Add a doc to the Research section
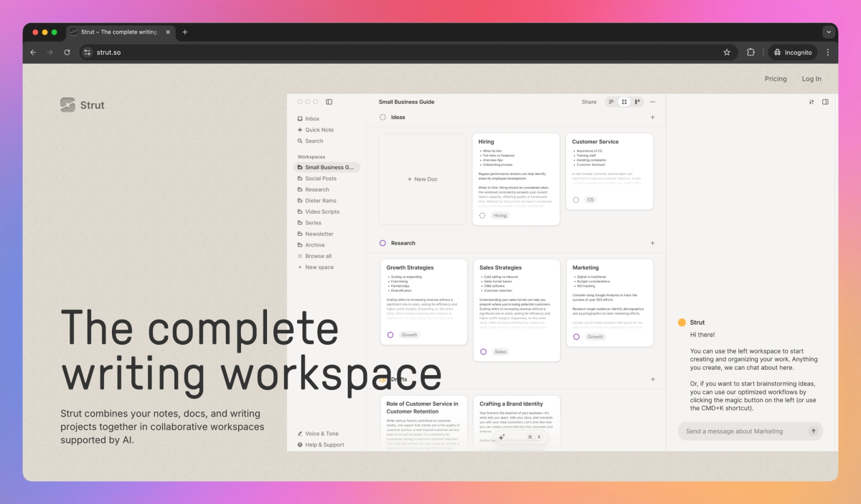861x504 pixels. [x=652, y=243]
